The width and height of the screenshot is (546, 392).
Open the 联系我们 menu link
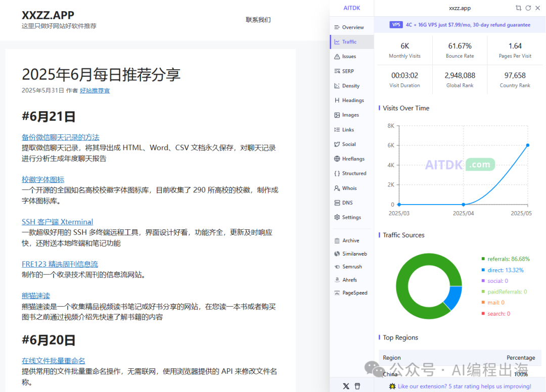tap(258, 20)
